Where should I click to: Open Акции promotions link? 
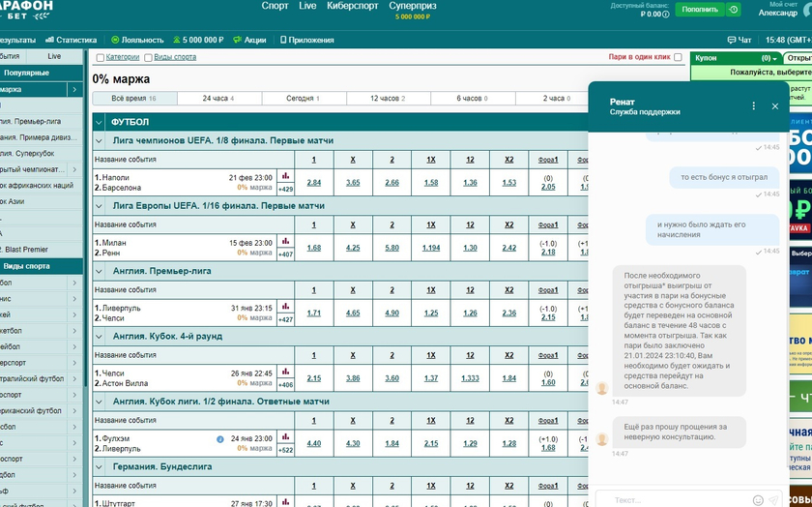point(249,40)
